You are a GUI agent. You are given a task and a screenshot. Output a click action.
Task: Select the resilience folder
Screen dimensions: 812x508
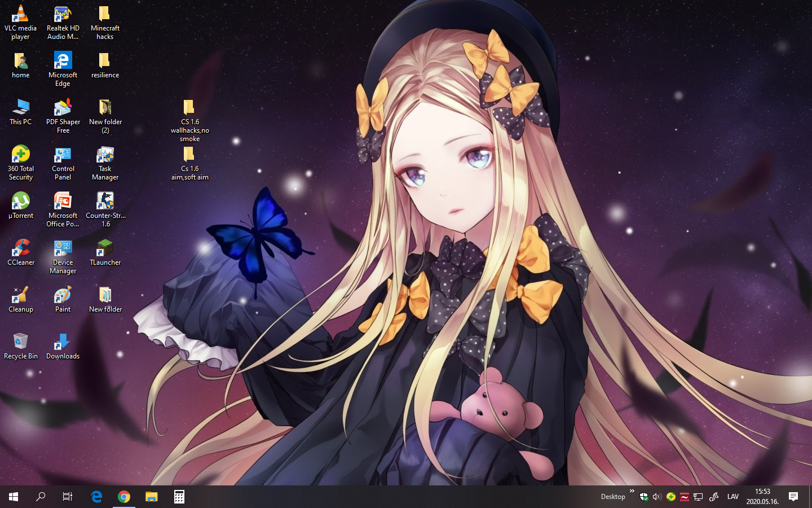point(105,65)
